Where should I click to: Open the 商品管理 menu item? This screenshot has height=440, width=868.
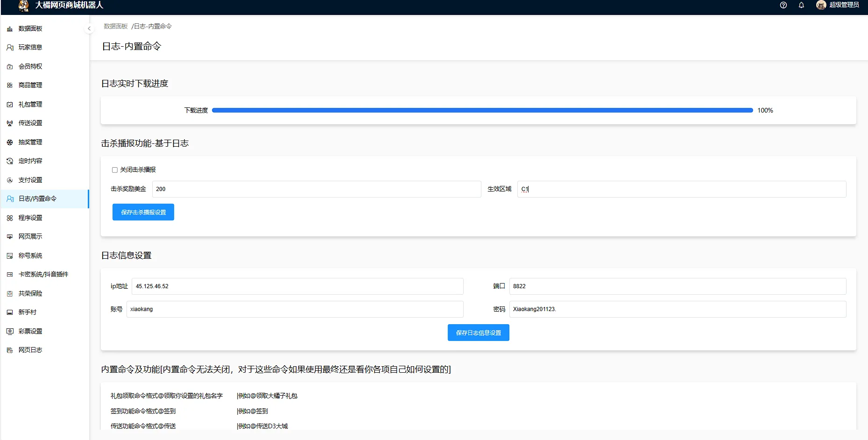(30, 85)
